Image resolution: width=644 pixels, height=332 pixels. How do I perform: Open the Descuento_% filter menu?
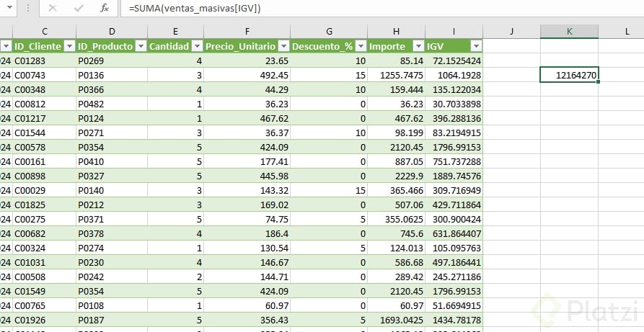pyautogui.click(x=359, y=46)
